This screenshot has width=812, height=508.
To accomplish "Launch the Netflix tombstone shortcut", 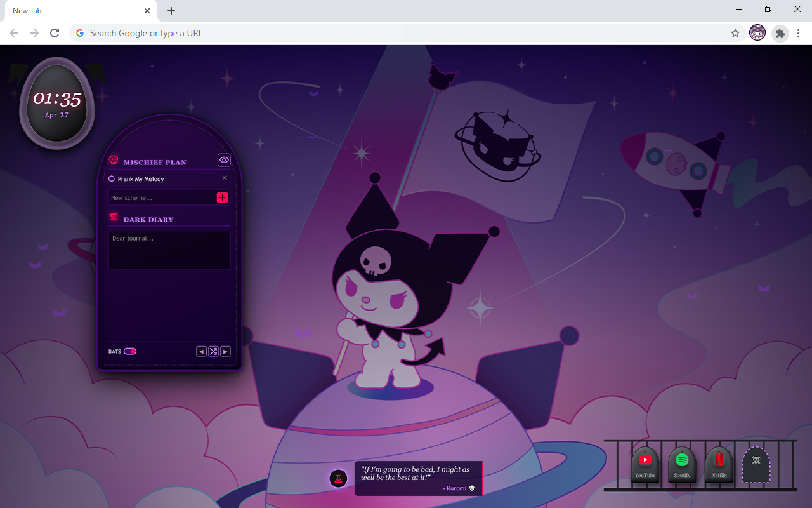I will point(719,464).
